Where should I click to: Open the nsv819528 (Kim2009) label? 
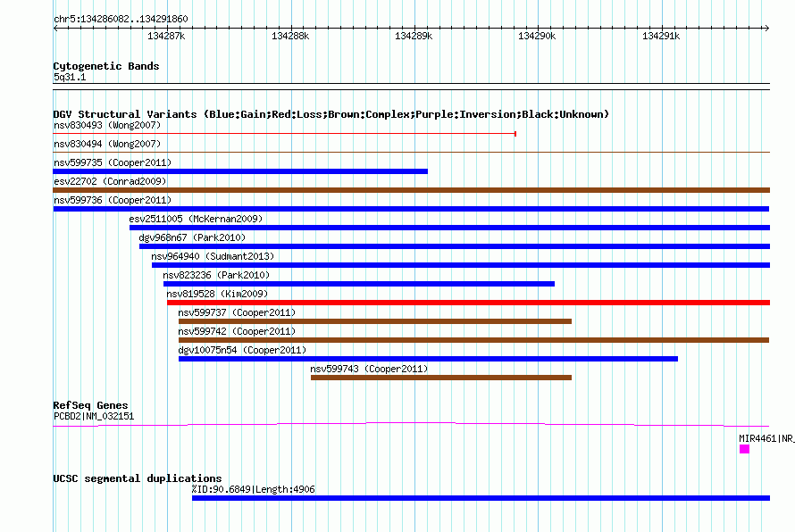point(217,294)
